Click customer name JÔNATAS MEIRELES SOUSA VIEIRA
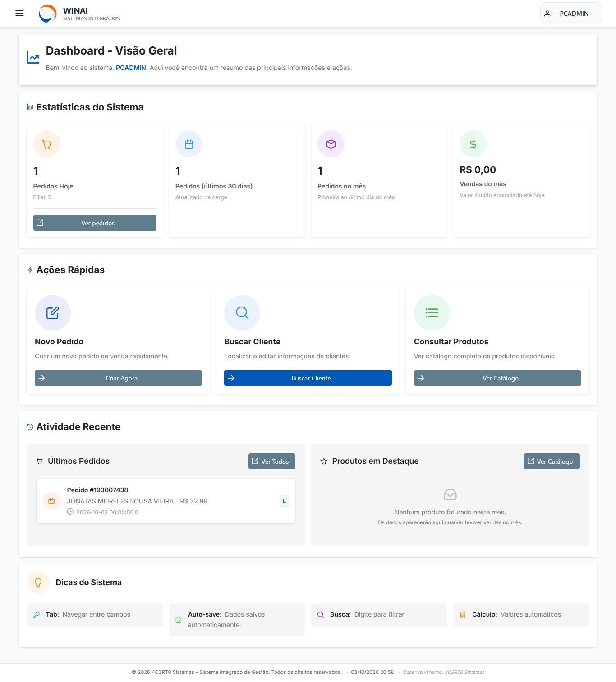 120,501
